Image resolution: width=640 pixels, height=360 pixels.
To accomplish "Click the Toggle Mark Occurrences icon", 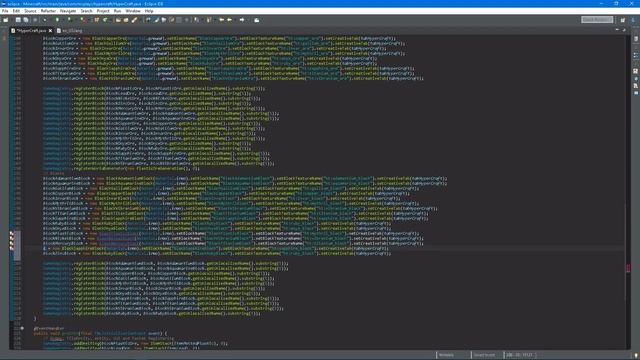I will pyautogui.click(x=156, y=20).
